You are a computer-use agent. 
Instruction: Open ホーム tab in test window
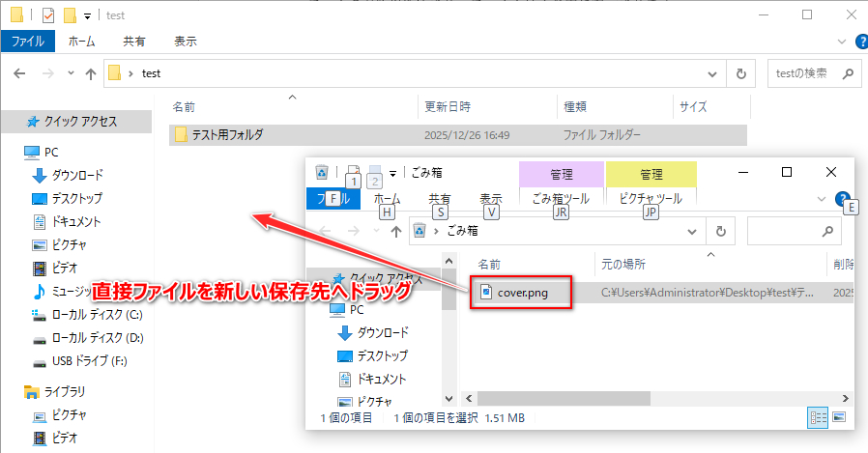click(x=81, y=42)
